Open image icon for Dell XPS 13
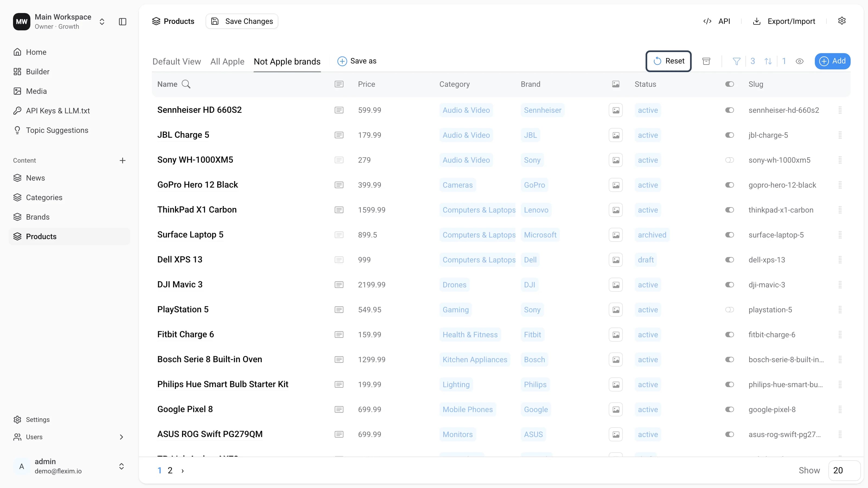 616,260
